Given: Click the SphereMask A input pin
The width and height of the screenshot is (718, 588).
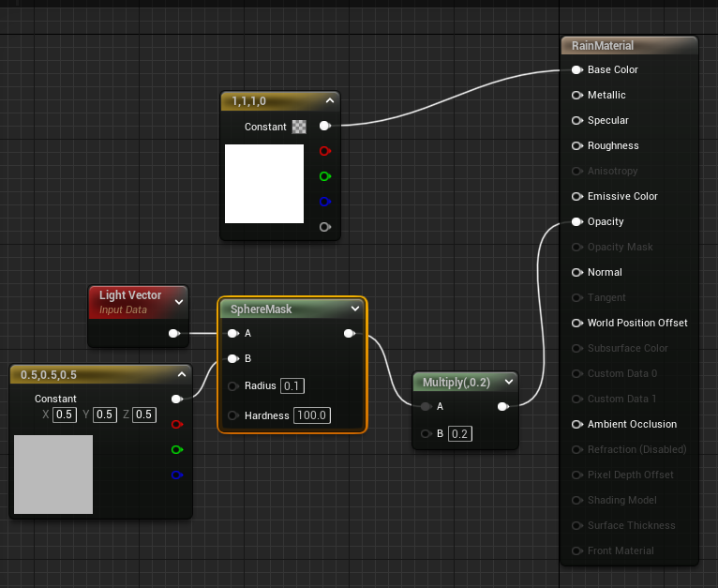Looking at the screenshot, I should click(x=233, y=333).
